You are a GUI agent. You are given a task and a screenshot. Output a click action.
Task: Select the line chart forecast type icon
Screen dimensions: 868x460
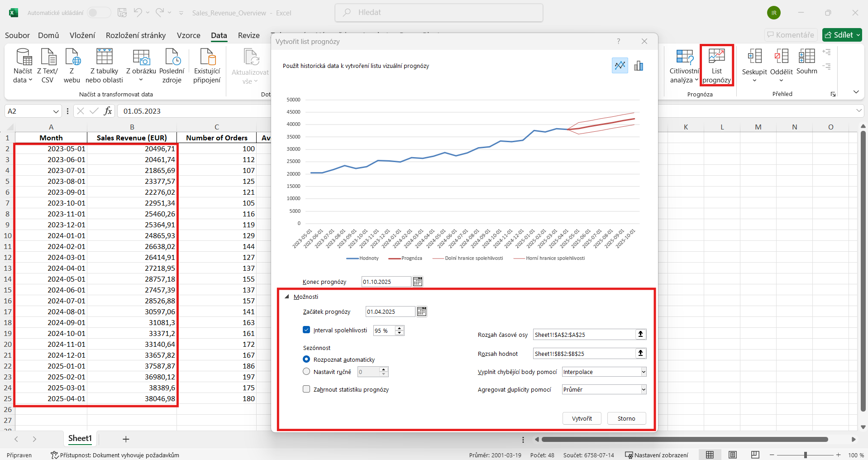click(x=620, y=66)
